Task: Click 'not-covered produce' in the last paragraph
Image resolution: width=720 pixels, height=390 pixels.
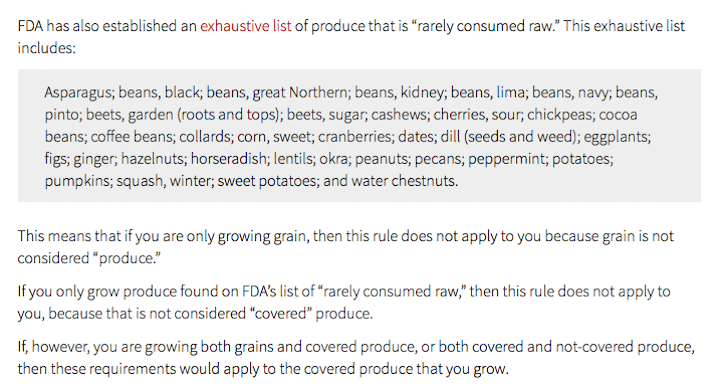Action: pyautogui.click(x=624, y=347)
